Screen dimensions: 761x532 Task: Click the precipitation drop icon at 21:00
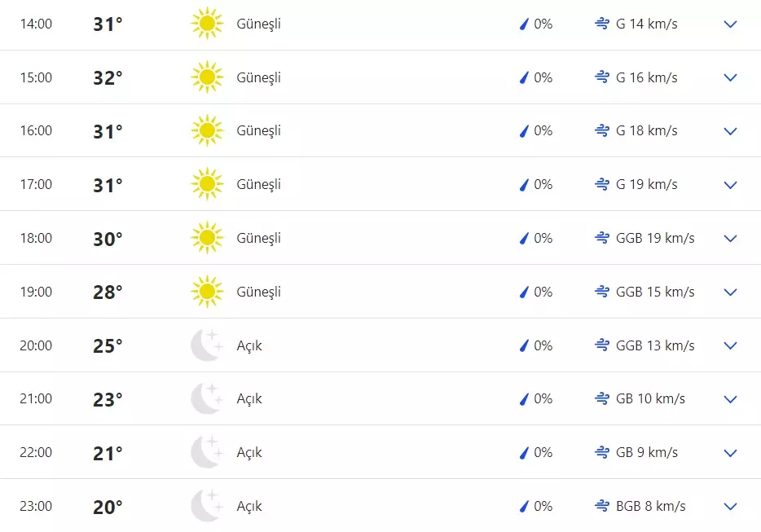tap(525, 398)
